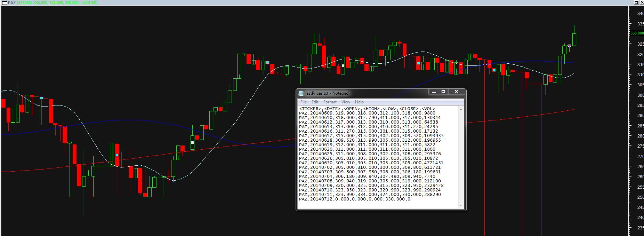Click the green OHLC values next to PAZ title
Screen dimensions: 644x236
tap(57, 2)
